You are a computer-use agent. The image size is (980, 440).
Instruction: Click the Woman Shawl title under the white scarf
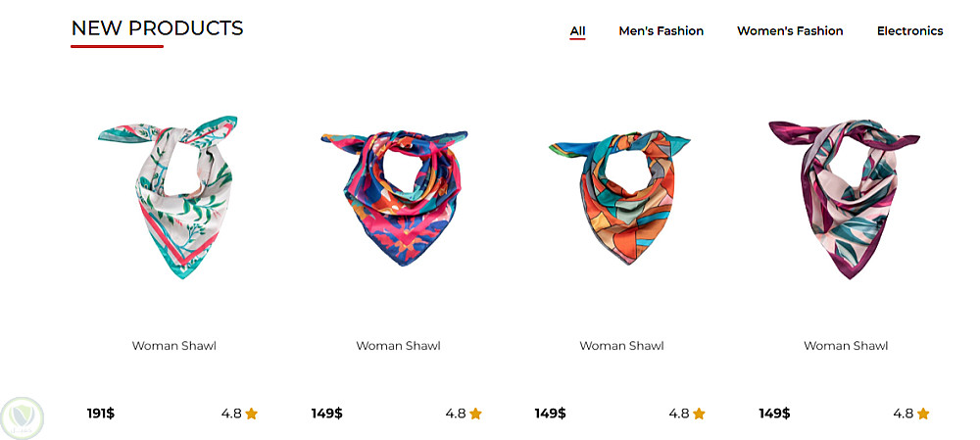[x=173, y=346]
